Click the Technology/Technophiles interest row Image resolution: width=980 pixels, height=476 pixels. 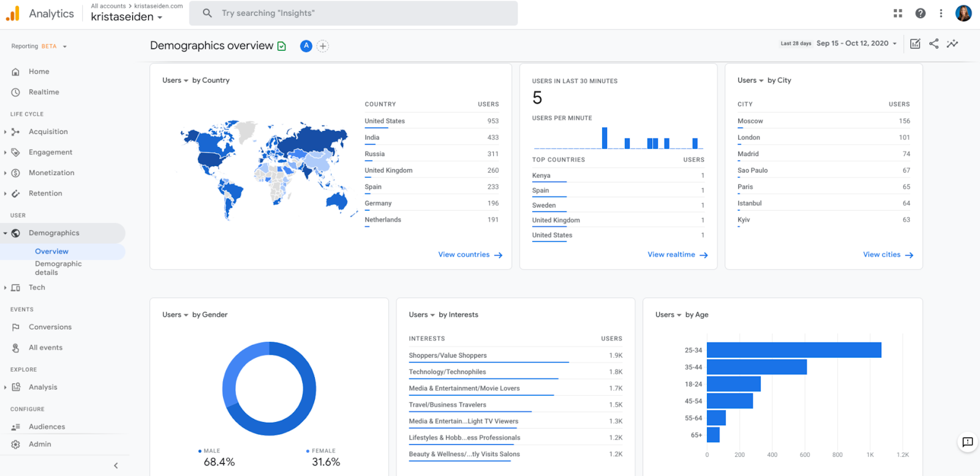coord(516,372)
